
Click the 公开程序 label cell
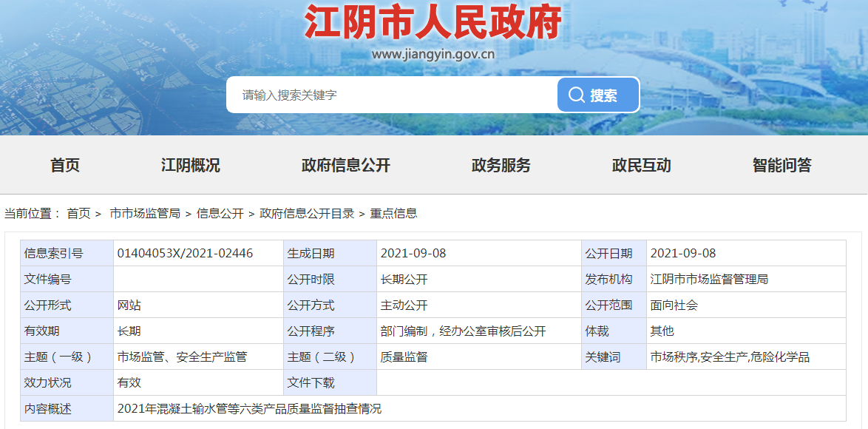click(330, 331)
